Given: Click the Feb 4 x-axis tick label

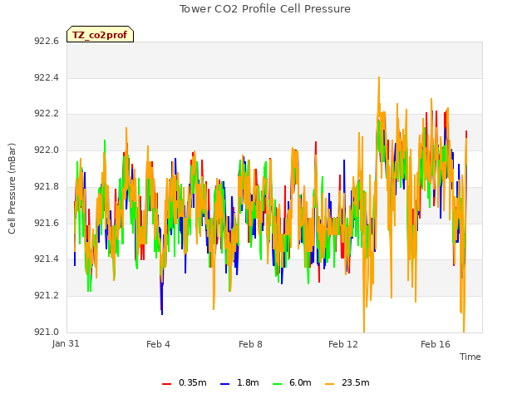Looking at the screenshot, I should (158, 344).
